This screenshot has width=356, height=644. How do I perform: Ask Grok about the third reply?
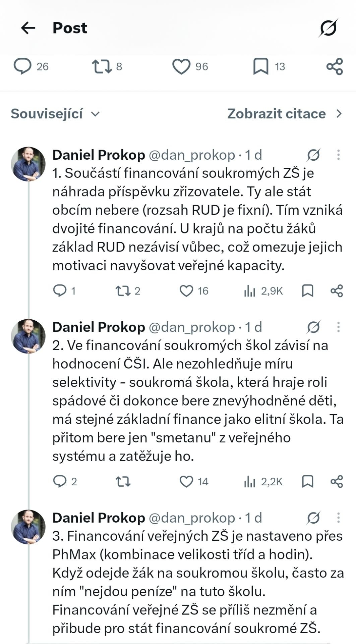pyautogui.click(x=313, y=518)
